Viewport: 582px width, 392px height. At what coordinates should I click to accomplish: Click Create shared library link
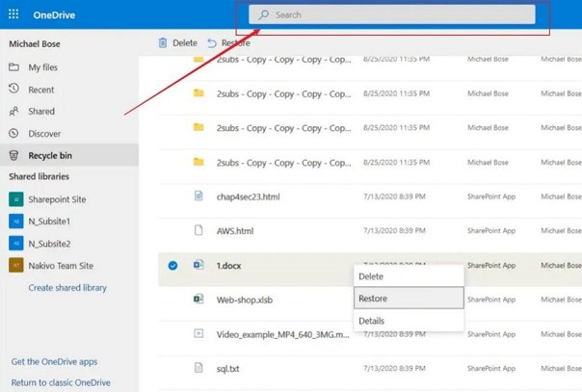pos(67,288)
